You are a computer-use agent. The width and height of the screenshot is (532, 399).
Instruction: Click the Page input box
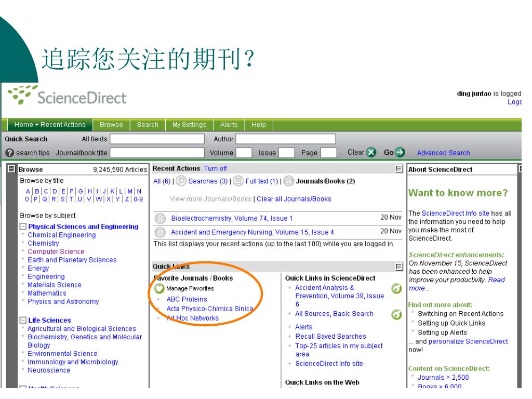(x=328, y=153)
